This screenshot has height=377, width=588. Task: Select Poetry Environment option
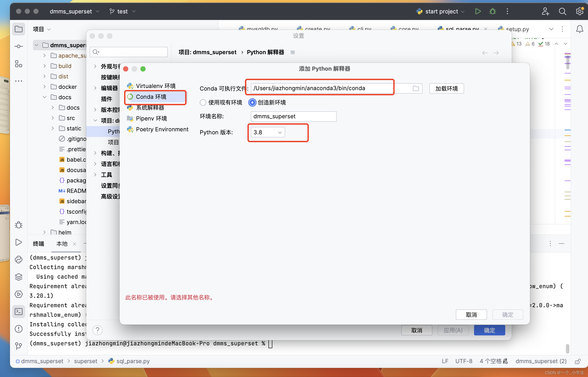point(162,129)
